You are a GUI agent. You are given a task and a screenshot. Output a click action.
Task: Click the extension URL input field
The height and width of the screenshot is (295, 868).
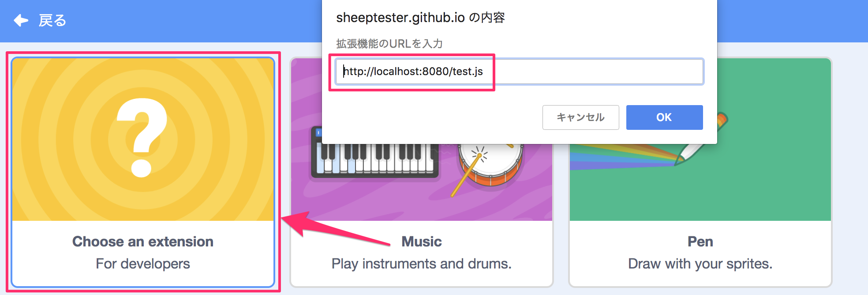pyautogui.click(x=519, y=72)
